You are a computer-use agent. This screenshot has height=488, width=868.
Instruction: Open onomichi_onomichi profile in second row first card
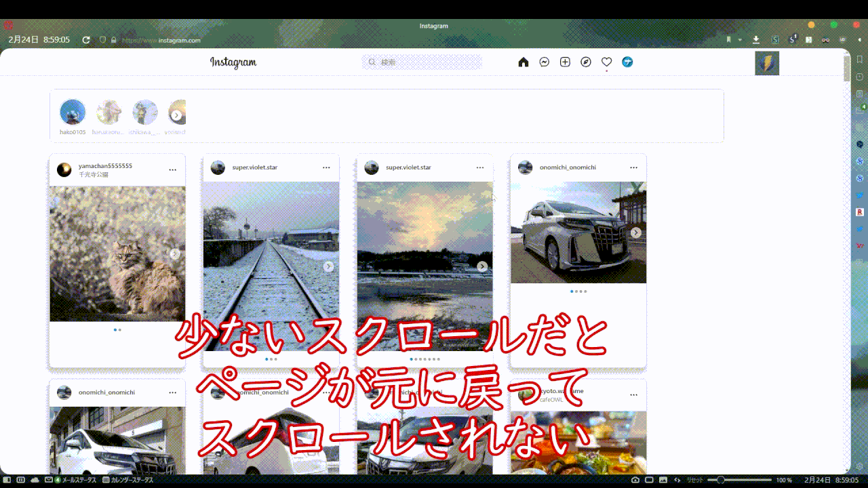click(x=106, y=392)
